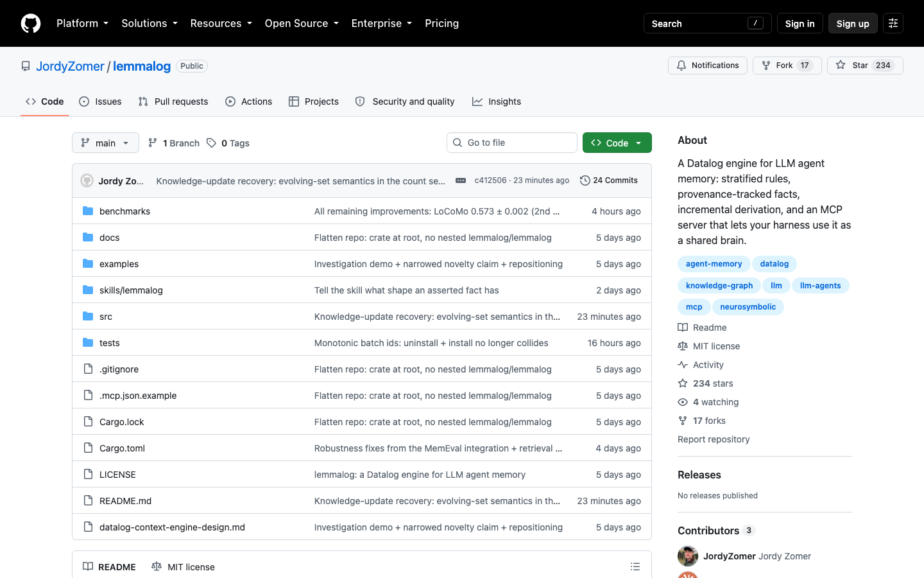Image resolution: width=924 pixels, height=578 pixels.
Task: Click the pulse icon beside Activity
Action: click(683, 364)
